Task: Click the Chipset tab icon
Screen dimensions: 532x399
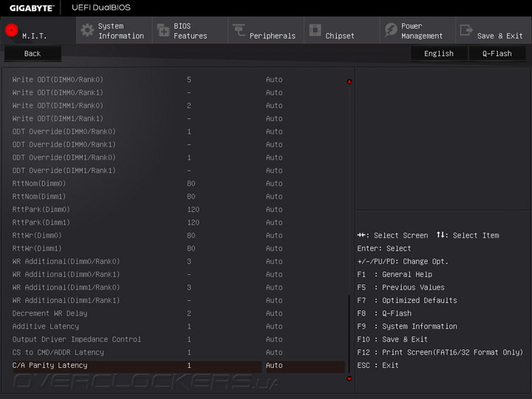Action: (315, 30)
